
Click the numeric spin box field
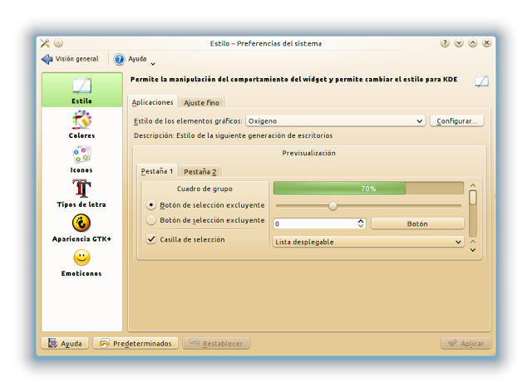(314, 223)
